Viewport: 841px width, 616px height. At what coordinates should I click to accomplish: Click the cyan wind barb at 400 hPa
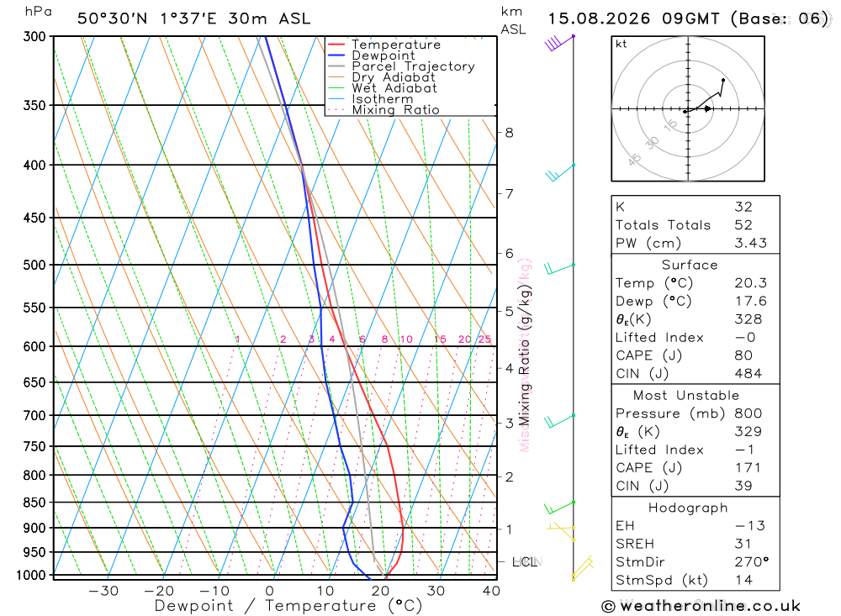[x=560, y=172]
